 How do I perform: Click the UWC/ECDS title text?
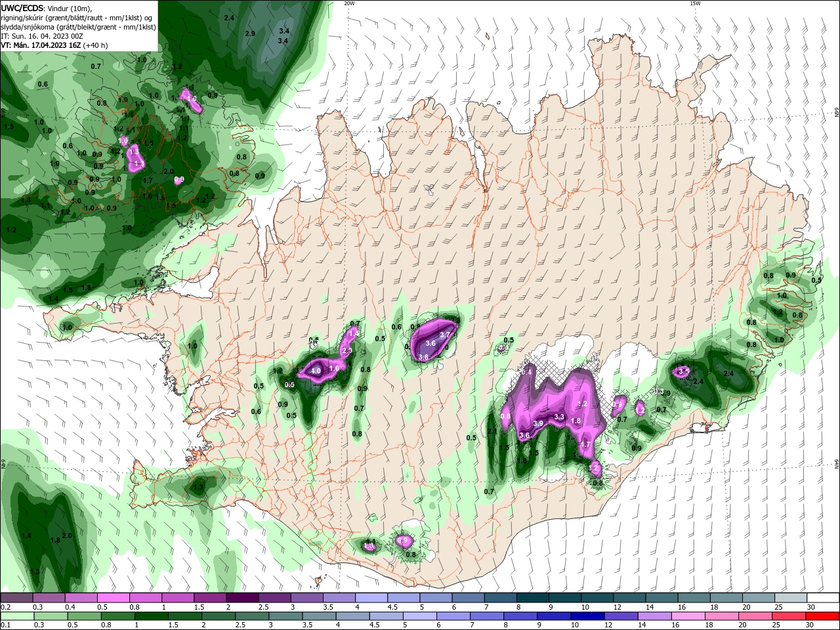(23, 8)
